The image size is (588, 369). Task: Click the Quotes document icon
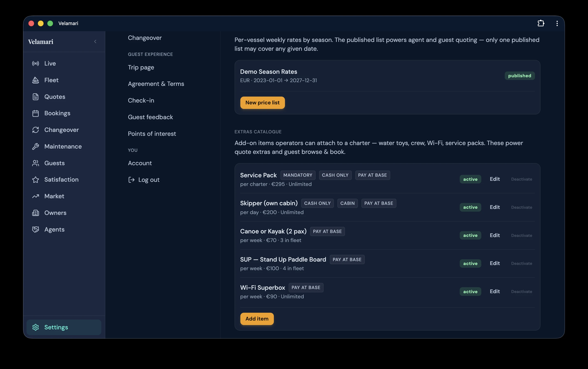coord(36,97)
